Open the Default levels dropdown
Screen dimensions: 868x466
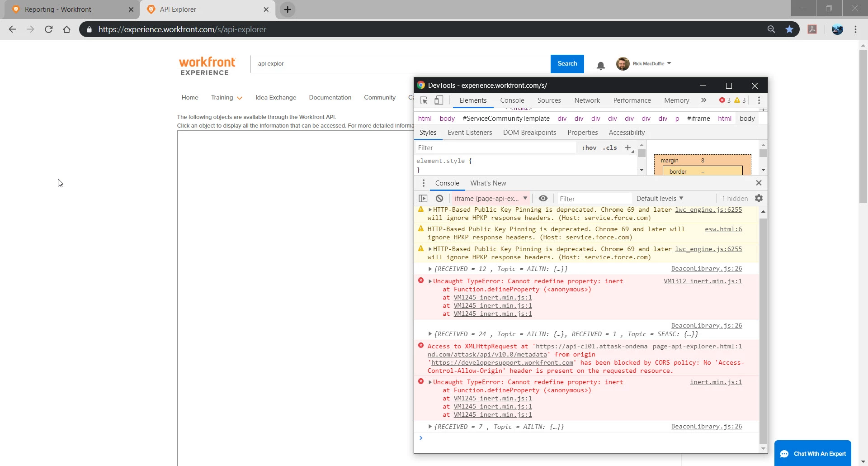click(660, 199)
